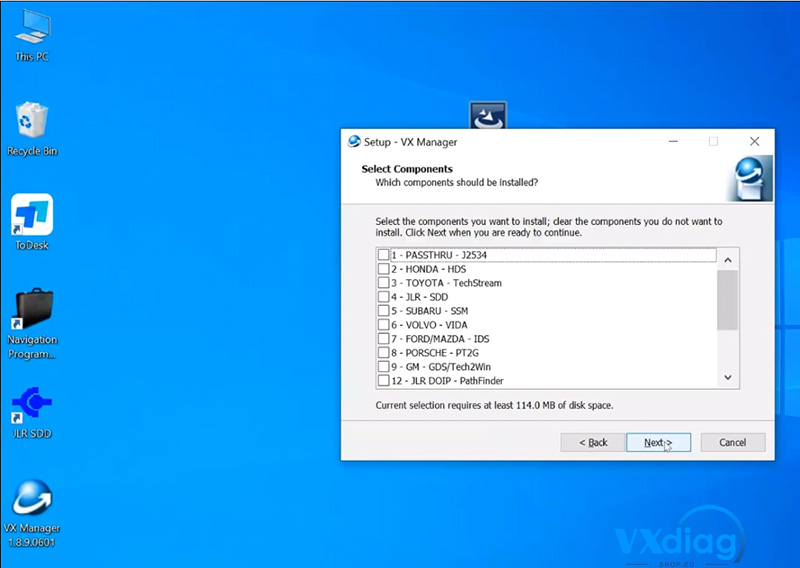
Task: Click the component list scrollbar thumb
Action: (x=728, y=300)
